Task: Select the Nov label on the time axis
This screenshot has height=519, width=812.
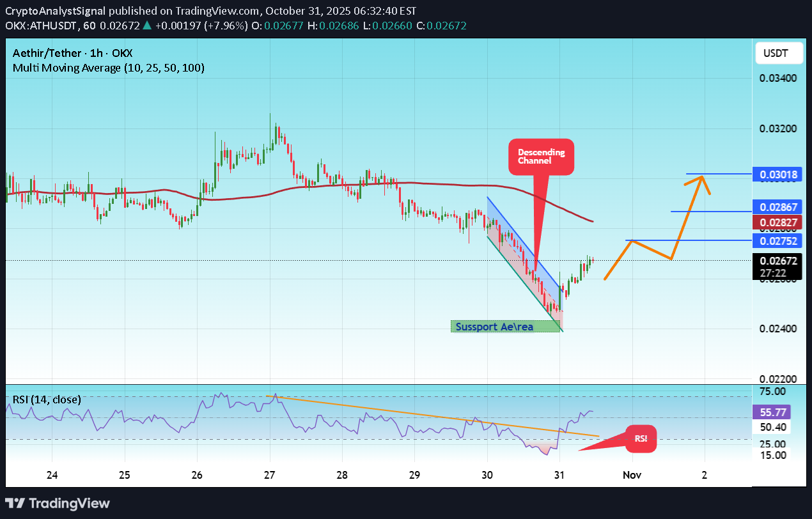Action: 632,475
